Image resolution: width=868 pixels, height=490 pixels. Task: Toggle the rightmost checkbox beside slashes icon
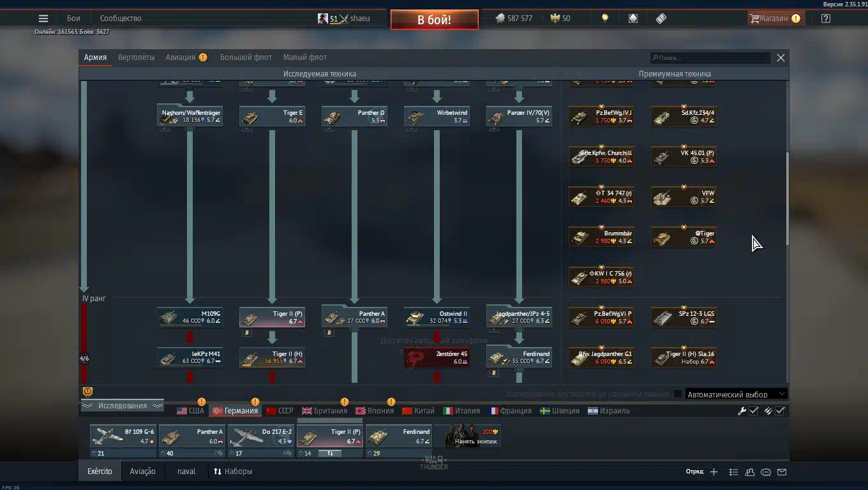pos(780,411)
